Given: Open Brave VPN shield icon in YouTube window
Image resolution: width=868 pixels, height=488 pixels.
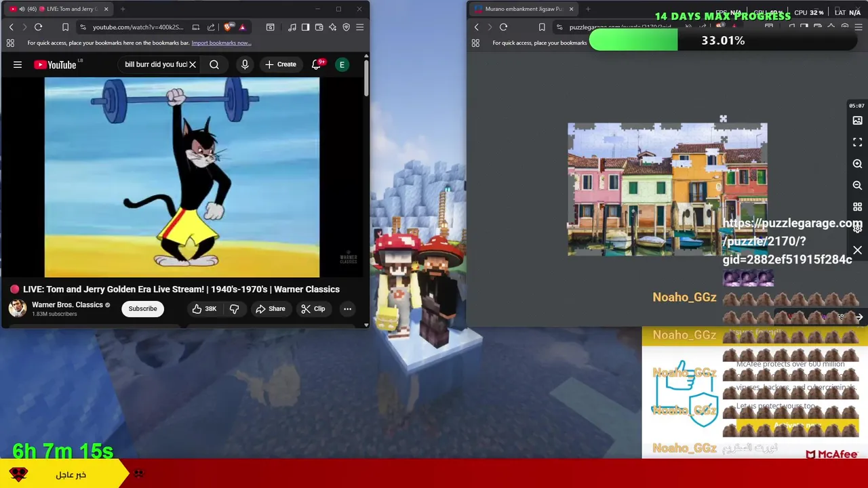Looking at the screenshot, I should click(346, 27).
